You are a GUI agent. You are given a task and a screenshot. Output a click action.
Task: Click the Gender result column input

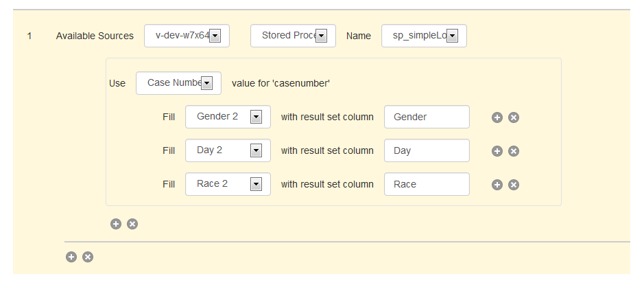coord(427,117)
